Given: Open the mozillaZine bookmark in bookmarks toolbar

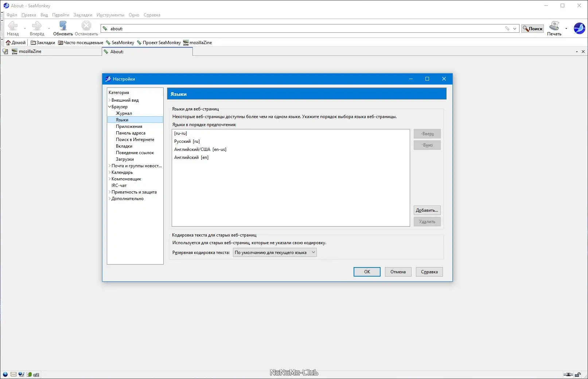Looking at the screenshot, I should [198, 43].
